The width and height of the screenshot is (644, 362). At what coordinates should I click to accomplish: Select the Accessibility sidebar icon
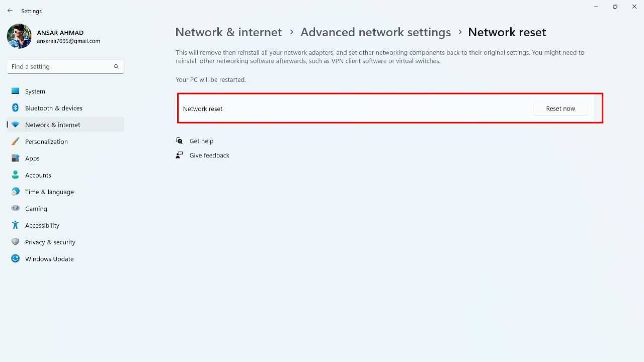pyautogui.click(x=15, y=225)
